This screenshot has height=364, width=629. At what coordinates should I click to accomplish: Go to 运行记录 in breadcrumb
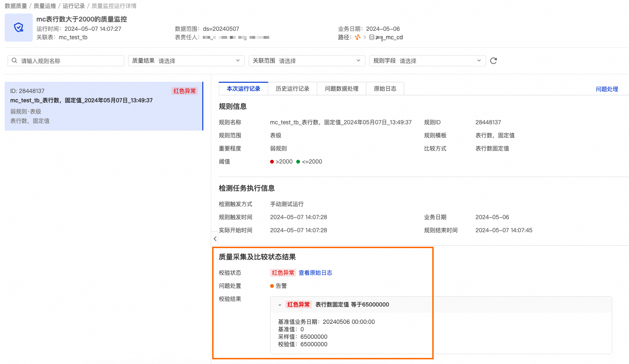(x=74, y=6)
